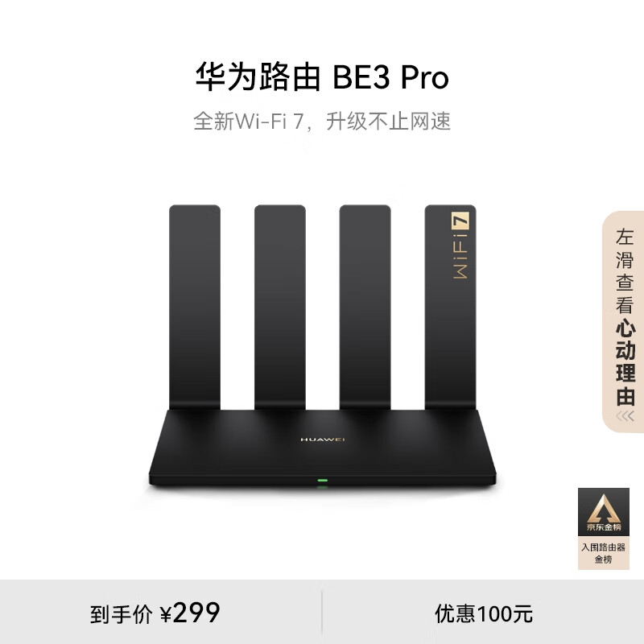Select the leftmost router antenna

(195, 308)
